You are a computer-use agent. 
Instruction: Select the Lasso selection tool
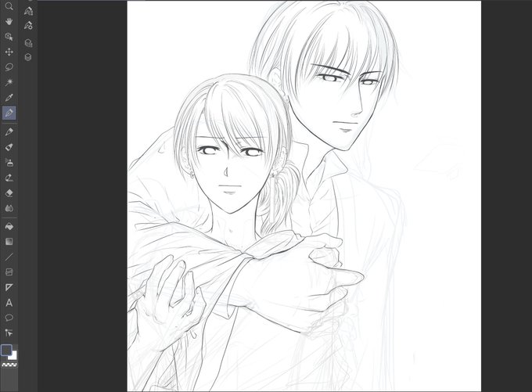coord(9,67)
